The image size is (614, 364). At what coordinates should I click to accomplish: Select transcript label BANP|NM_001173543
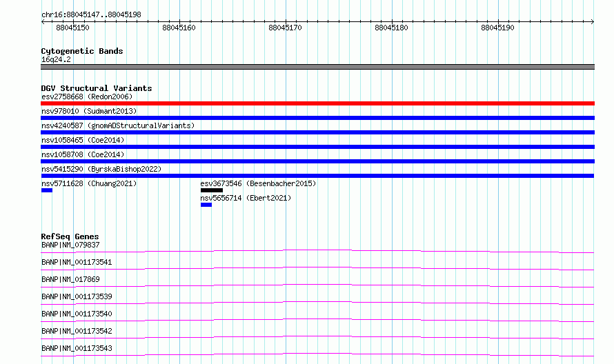(77, 348)
